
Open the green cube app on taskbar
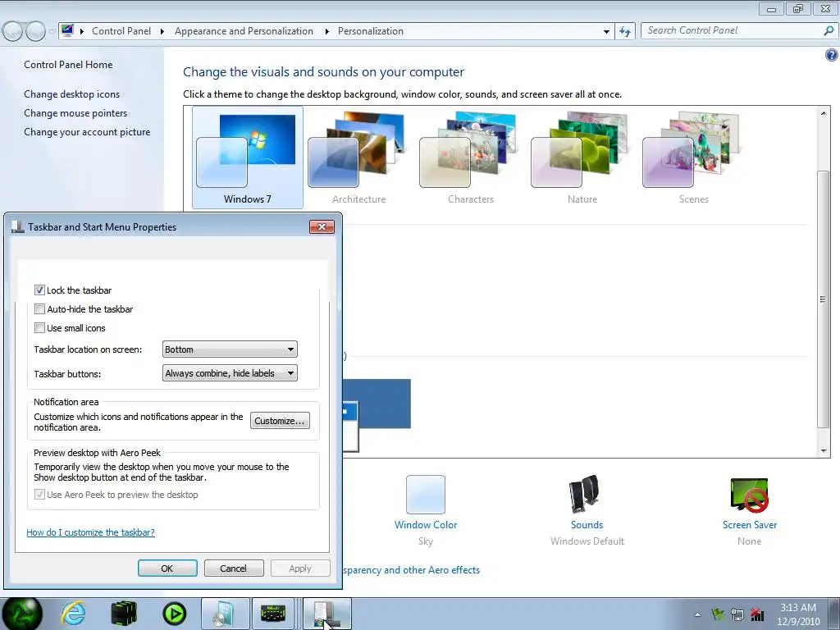click(x=124, y=614)
